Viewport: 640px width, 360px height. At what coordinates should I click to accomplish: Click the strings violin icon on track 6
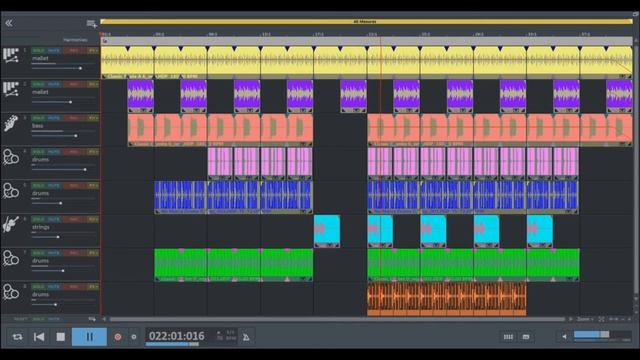coord(11,224)
